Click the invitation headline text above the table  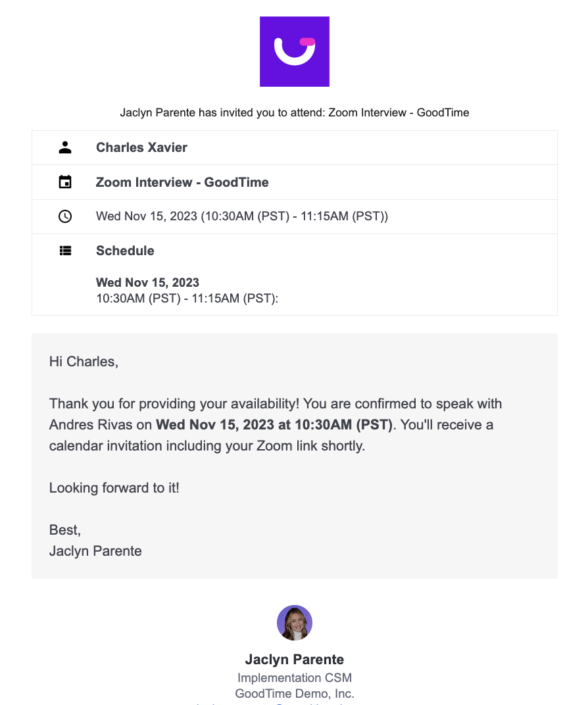294,112
